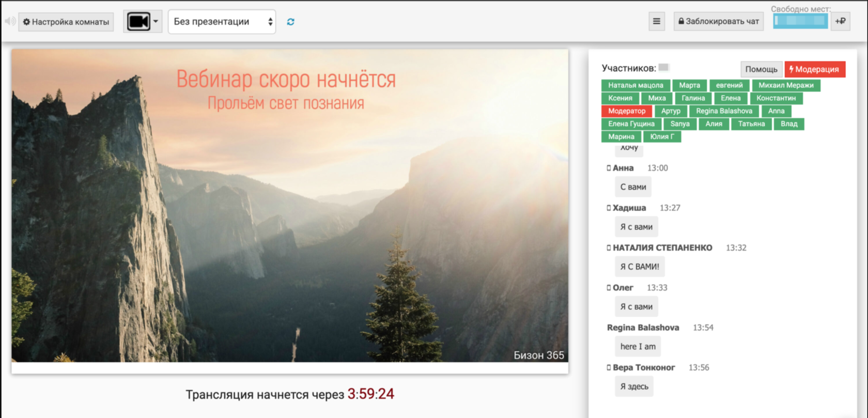
Task: Open the Без презентации selector
Action: pyautogui.click(x=222, y=22)
